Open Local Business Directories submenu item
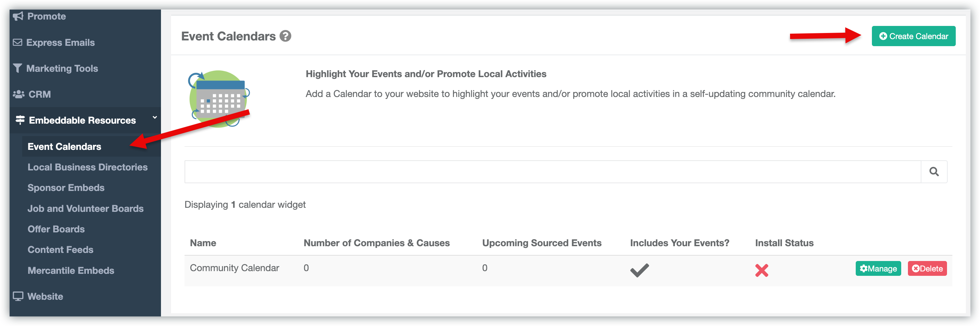Screen dimensions: 980x326 coord(88,167)
